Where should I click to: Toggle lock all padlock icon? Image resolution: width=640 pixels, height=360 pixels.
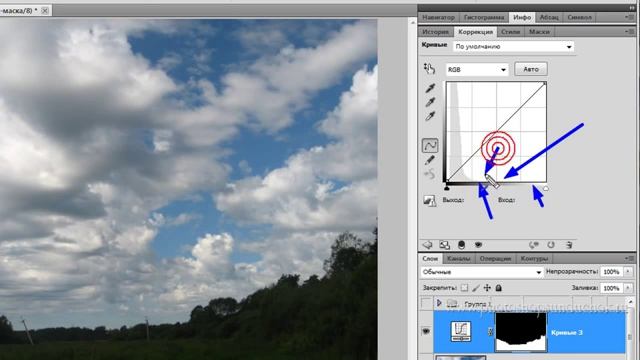(498, 288)
